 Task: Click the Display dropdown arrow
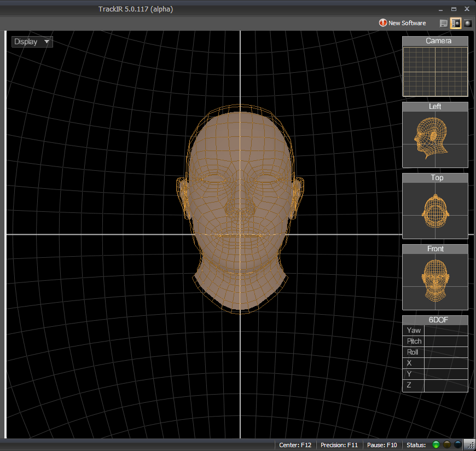click(x=47, y=42)
